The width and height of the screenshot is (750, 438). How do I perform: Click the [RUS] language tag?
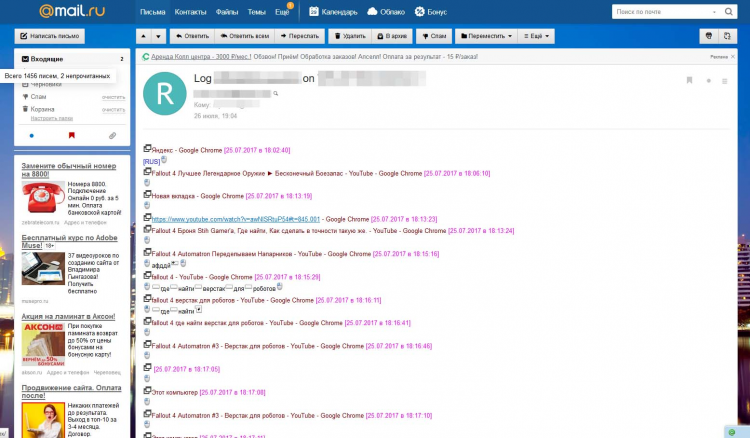pyautogui.click(x=151, y=162)
